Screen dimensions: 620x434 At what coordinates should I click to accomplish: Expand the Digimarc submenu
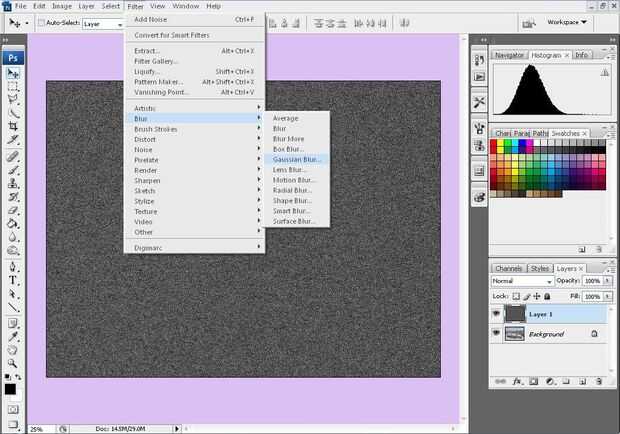(x=194, y=248)
